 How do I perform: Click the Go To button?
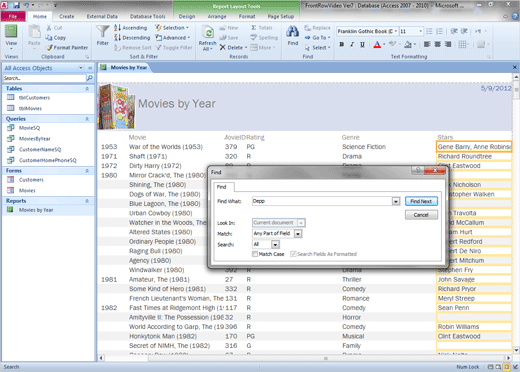[x=317, y=38]
